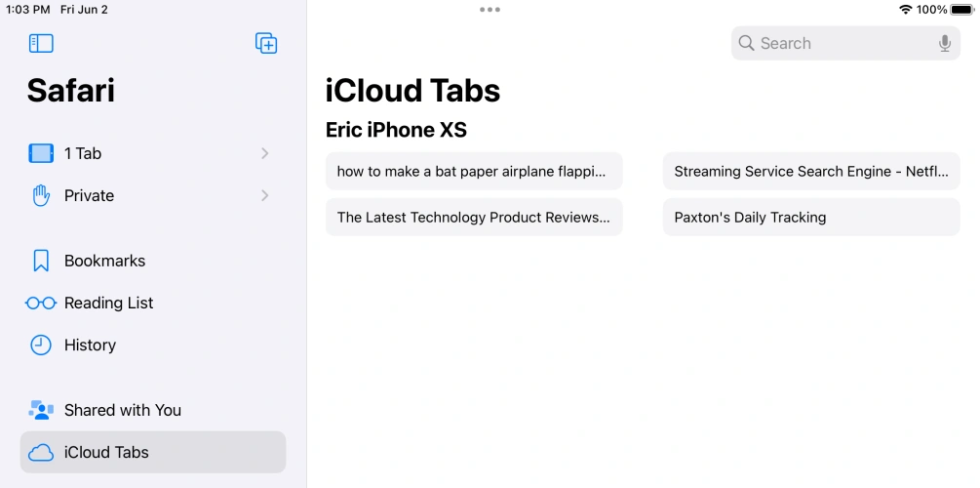Tap the Private hand icon

pos(41,195)
